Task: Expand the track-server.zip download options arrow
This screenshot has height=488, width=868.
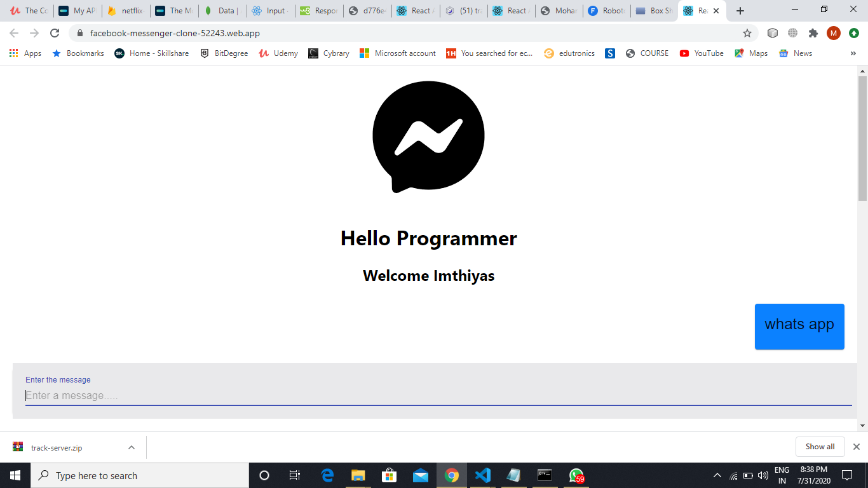Action: point(132,447)
